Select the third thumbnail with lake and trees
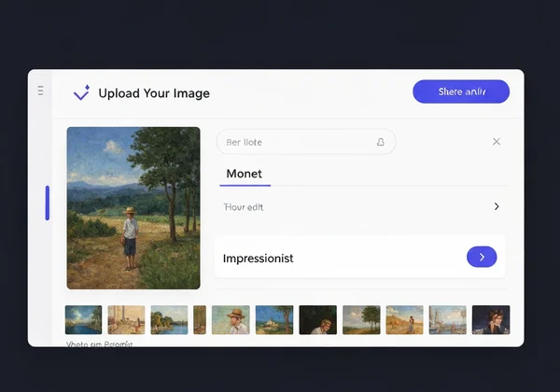The image size is (560, 392). point(169,319)
